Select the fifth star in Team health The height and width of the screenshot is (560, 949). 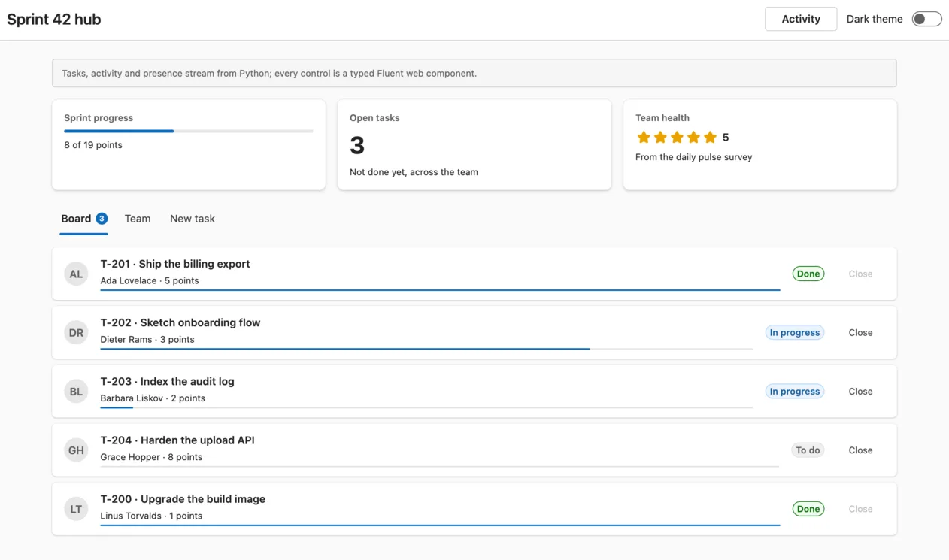click(x=710, y=137)
